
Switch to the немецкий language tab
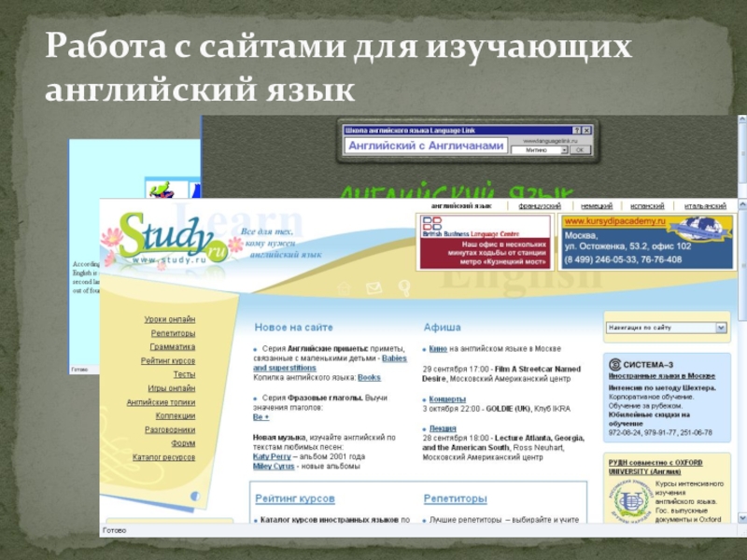click(x=596, y=205)
